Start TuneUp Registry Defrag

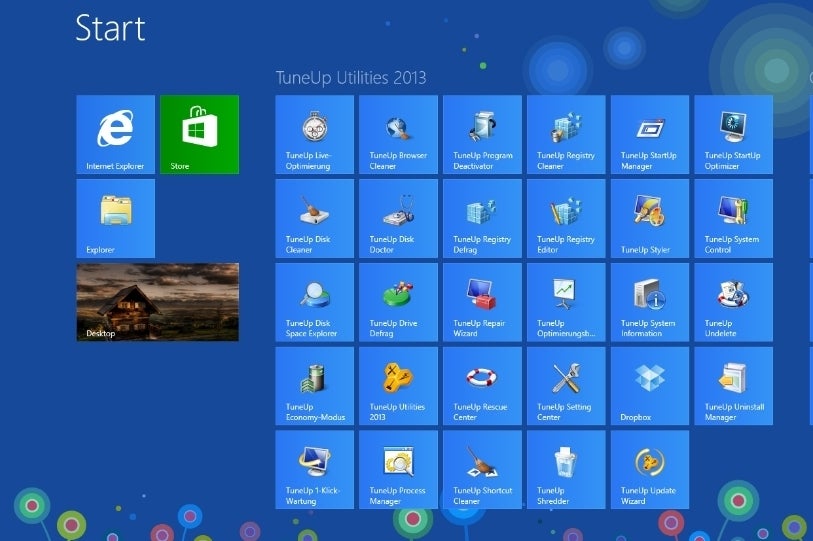[482, 218]
